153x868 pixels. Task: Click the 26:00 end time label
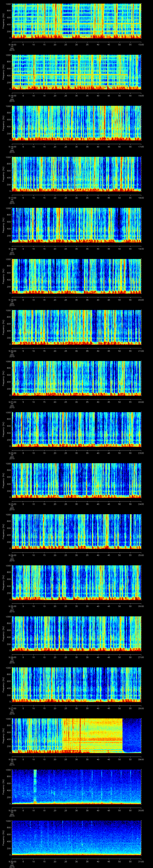point(141,606)
